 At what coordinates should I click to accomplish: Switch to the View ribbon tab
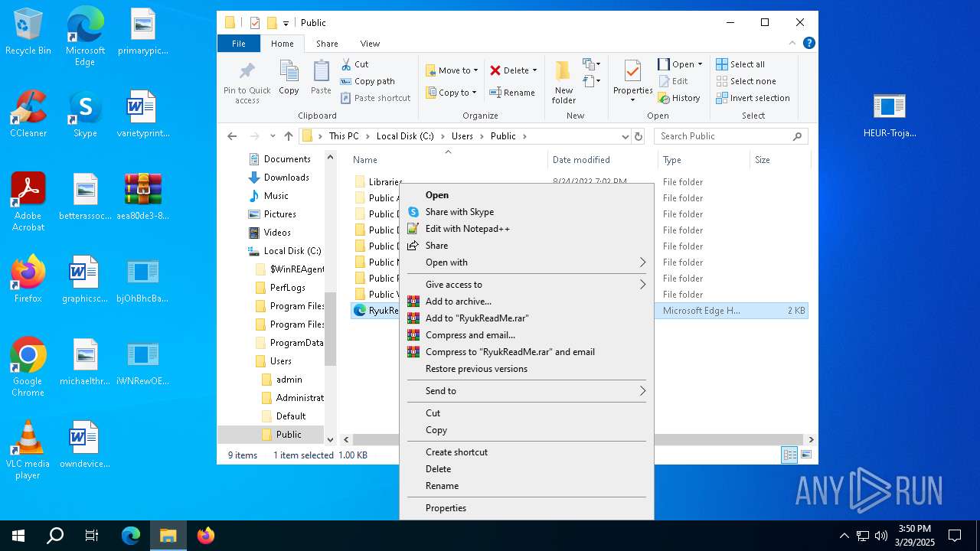370,44
